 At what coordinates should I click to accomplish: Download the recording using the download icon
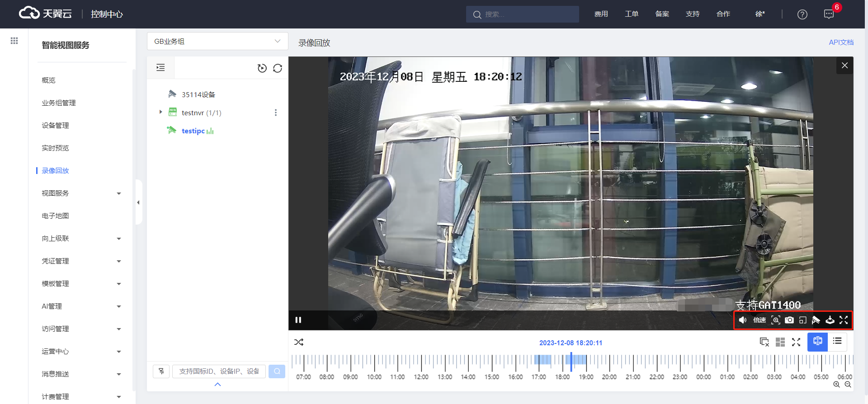pos(830,320)
